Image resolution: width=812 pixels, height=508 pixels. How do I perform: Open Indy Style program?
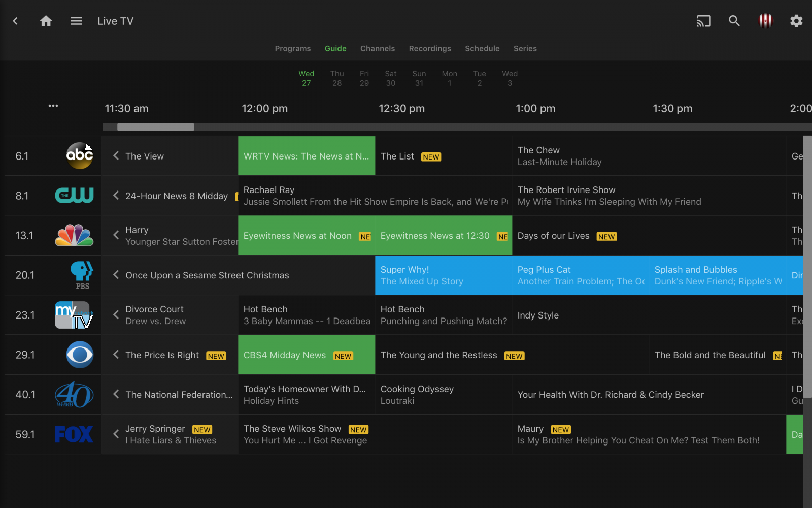click(x=649, y=315)
